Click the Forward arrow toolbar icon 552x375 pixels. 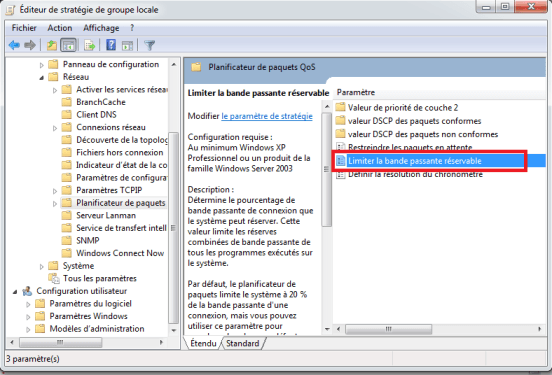30,45
